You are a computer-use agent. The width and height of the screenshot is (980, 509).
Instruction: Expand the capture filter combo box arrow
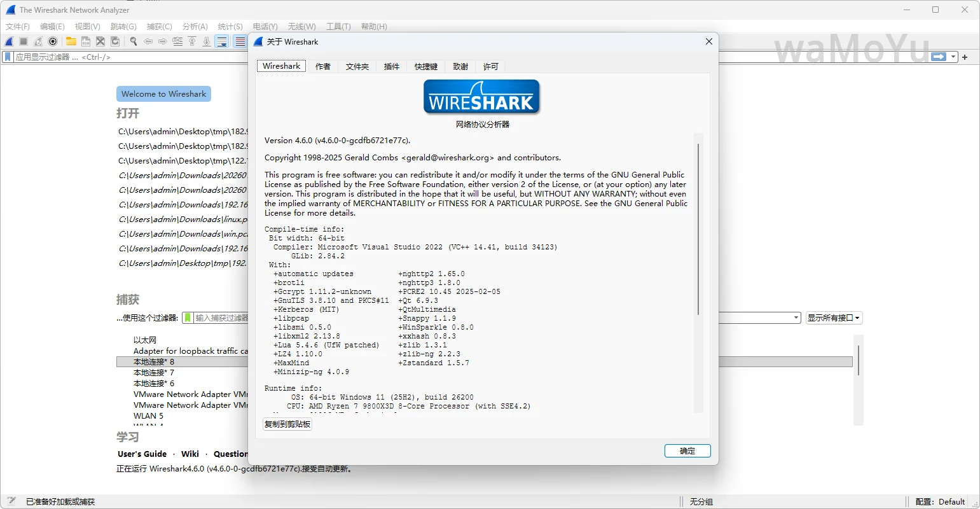796,317
